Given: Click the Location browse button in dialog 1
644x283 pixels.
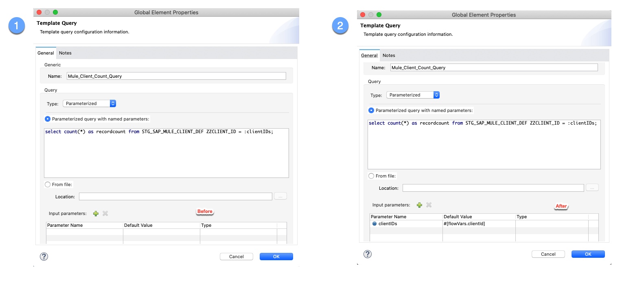Looking at the screenshot, I should pos(280,196).
